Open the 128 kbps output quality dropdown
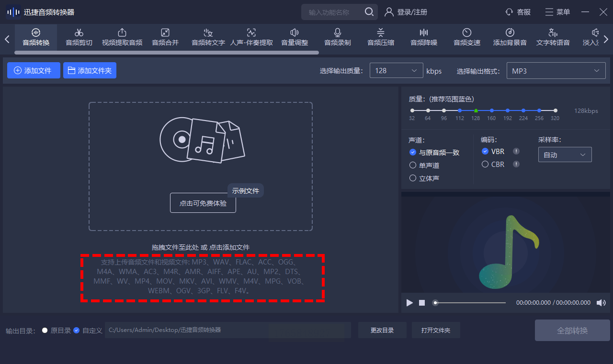 pos(396,71)
